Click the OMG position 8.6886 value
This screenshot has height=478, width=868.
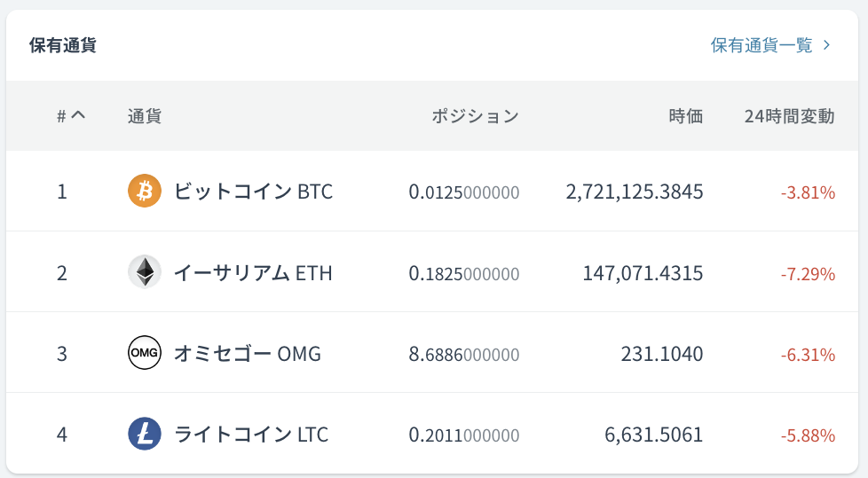464,354
